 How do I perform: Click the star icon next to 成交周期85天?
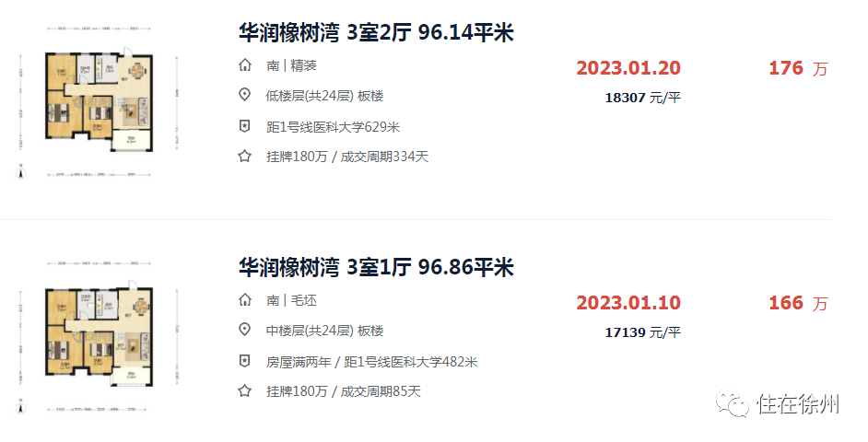coord(245,391)
